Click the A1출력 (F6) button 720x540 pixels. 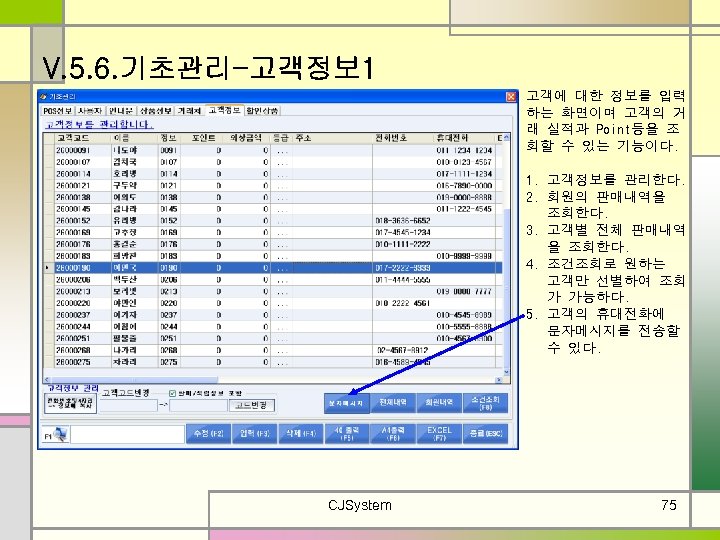393,433
